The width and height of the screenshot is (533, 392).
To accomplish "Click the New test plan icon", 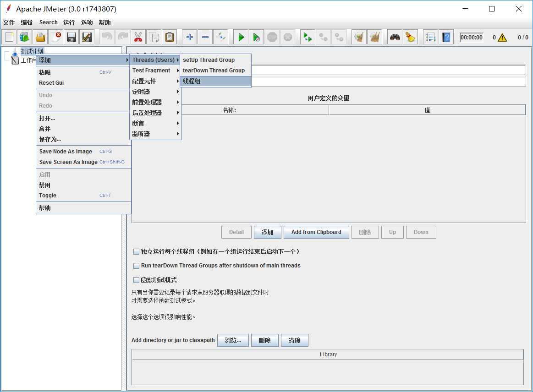I will pyautogui.click(x=9, y=37).
